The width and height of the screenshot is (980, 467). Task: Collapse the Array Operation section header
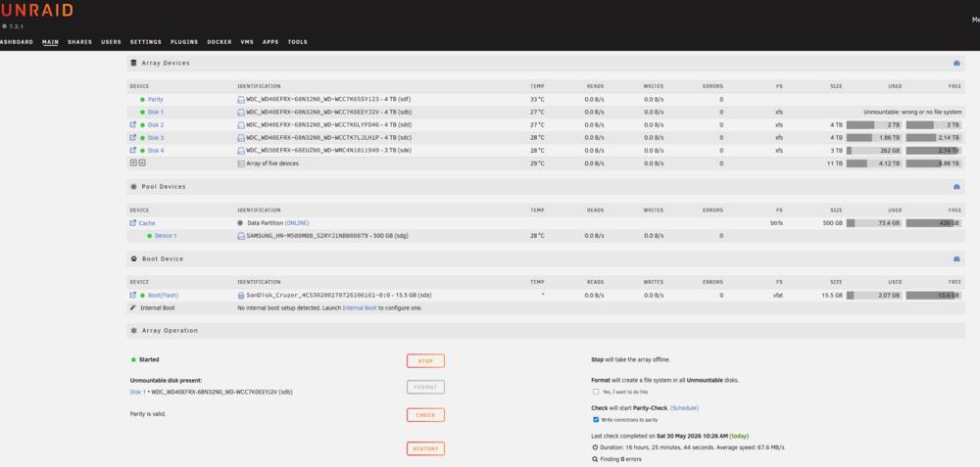coord(546,330)
